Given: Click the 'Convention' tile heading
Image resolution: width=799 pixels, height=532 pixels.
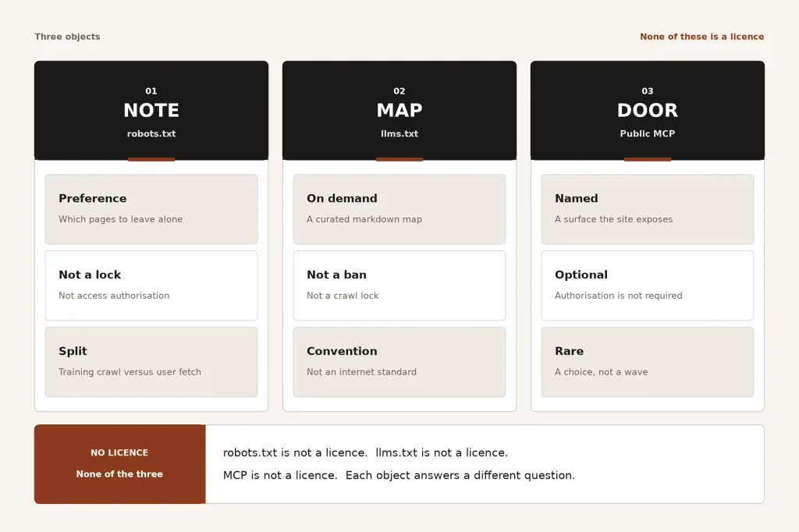Looking at the screenshot, I should pos(342,351).
